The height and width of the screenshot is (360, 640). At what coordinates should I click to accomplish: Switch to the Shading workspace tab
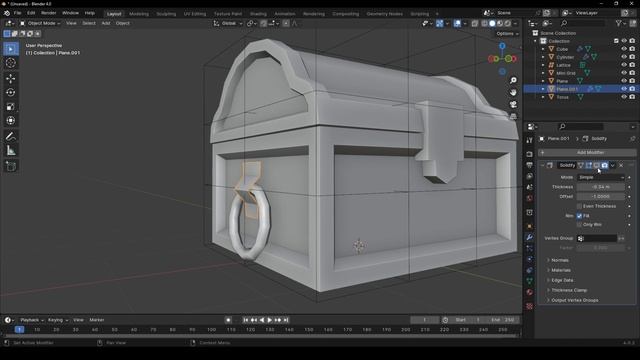click(258, 13)
